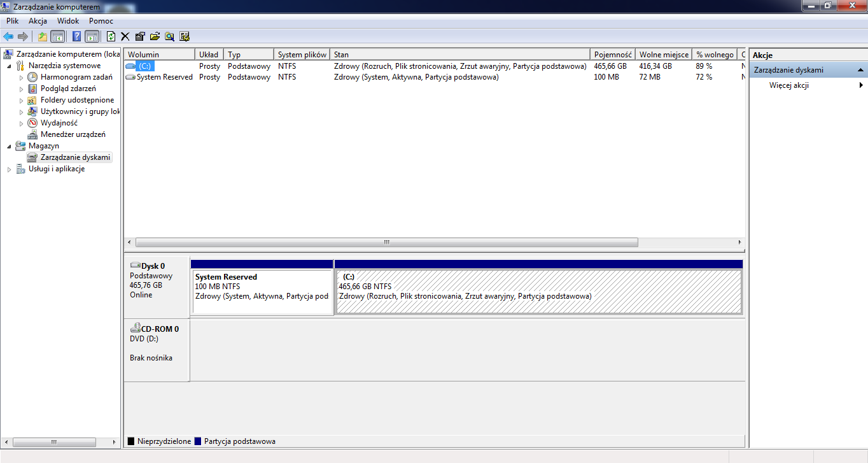The width and height of the screenshot is (868, 463).
Task: Collapse the Narzędzia systemowe node
Action: coord(9,66)
